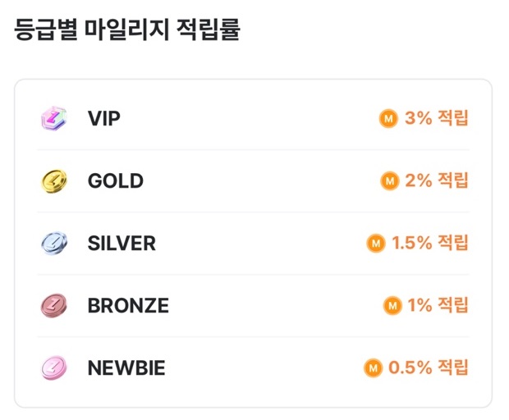Click the 1.5% 적립 rate text

(x=430, y=243)
